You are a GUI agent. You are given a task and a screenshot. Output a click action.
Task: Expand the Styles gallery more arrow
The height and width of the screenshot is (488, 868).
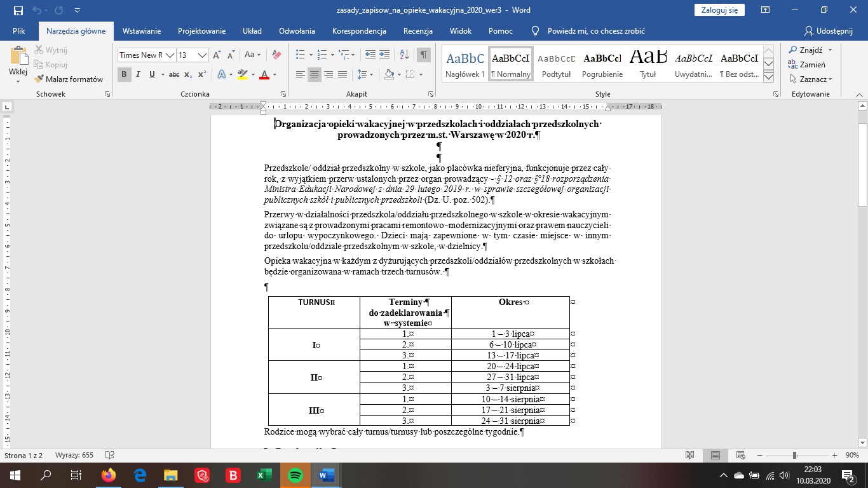tap(768, 77)
